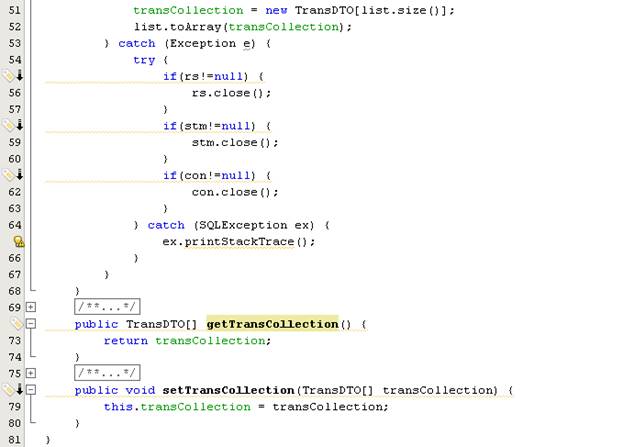Click 'catch (Exception e)' on line 53

(x=187, y=43)
